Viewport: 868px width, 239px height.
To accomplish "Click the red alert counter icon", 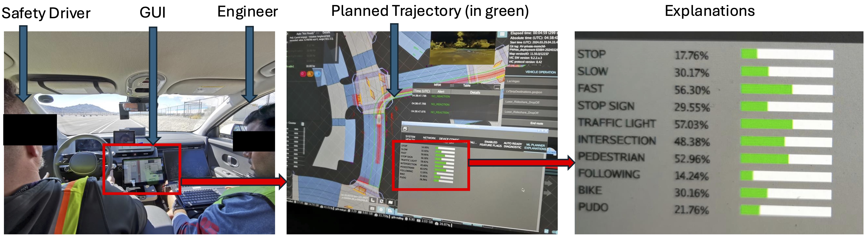I will coord(303,74).
